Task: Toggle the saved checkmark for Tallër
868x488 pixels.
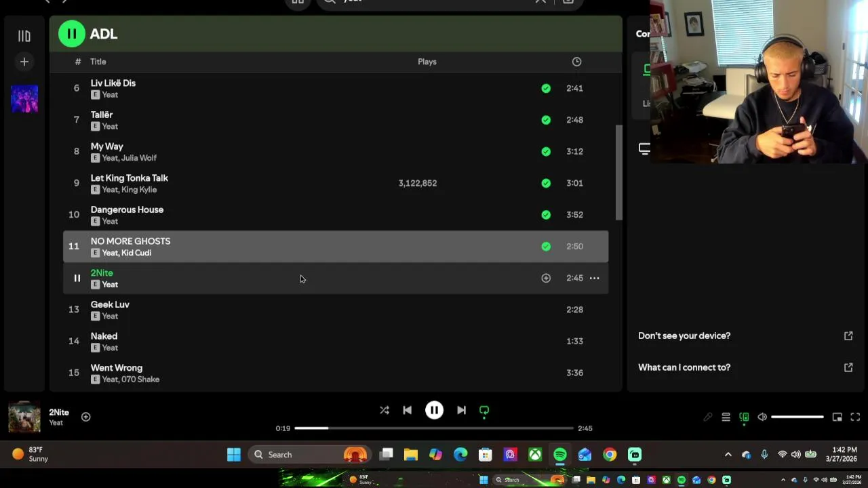Action: pyautogui.click(x=546, y=120)
